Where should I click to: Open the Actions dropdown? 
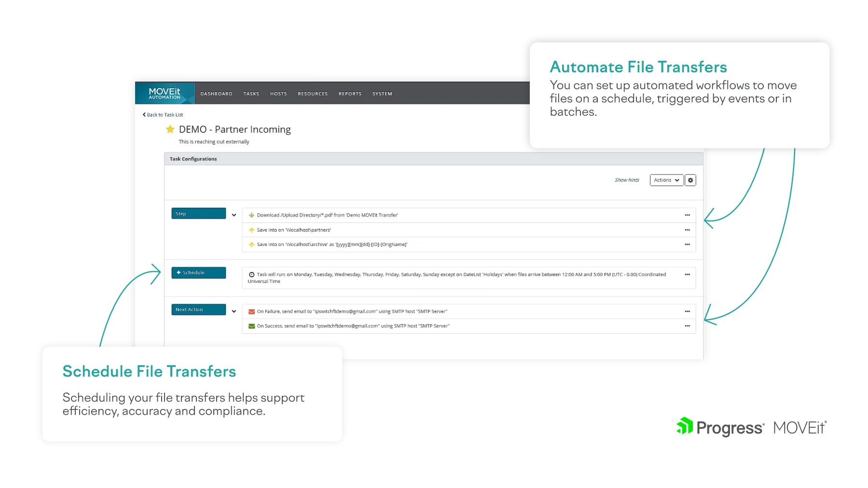666,180
